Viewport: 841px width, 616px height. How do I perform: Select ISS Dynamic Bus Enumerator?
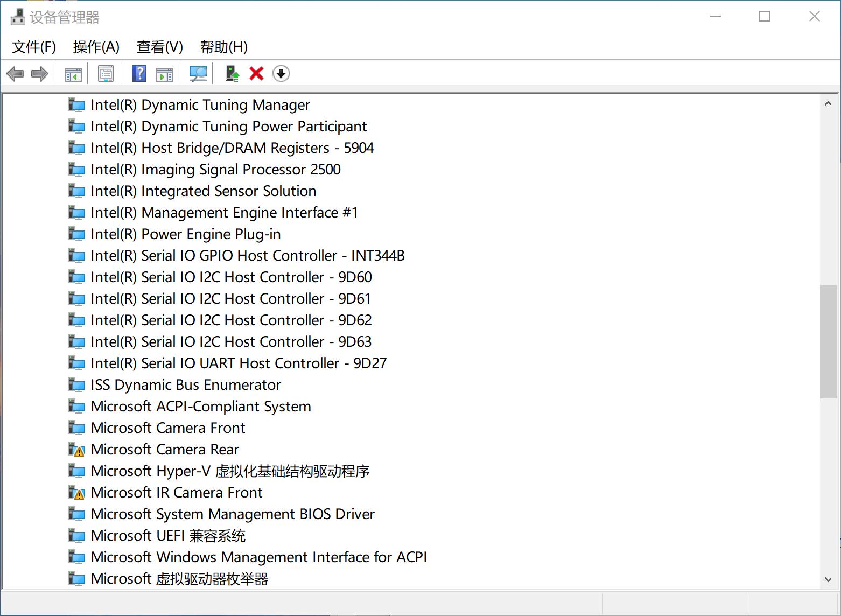click(186, 384)
